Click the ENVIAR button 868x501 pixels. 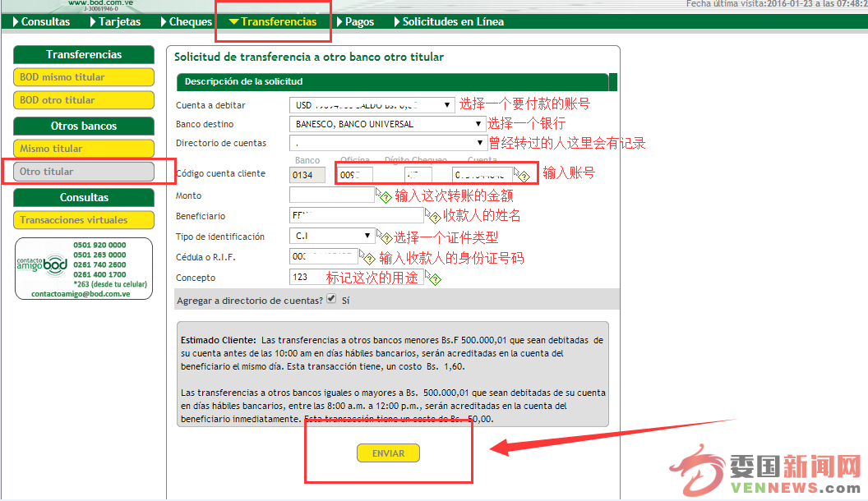tap(388, 453)
